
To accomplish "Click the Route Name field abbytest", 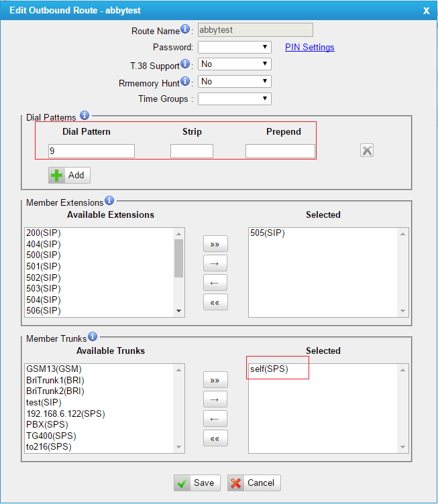I will point(256,30).
